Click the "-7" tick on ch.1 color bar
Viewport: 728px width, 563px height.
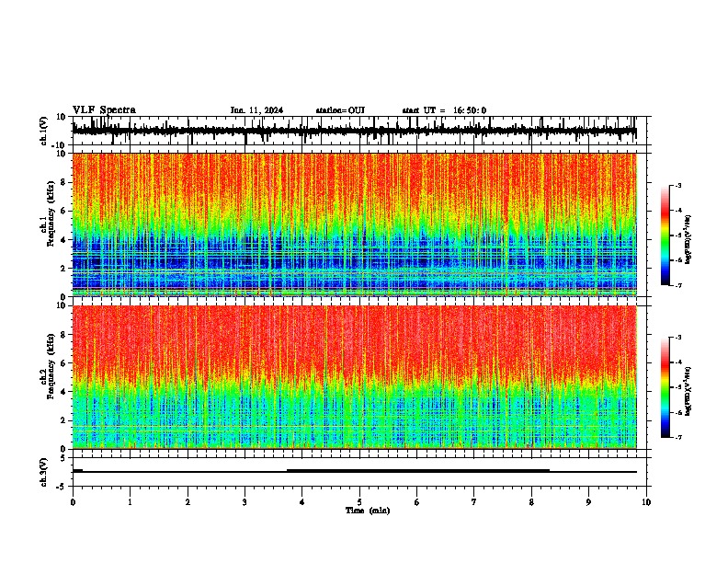(678, 285)
